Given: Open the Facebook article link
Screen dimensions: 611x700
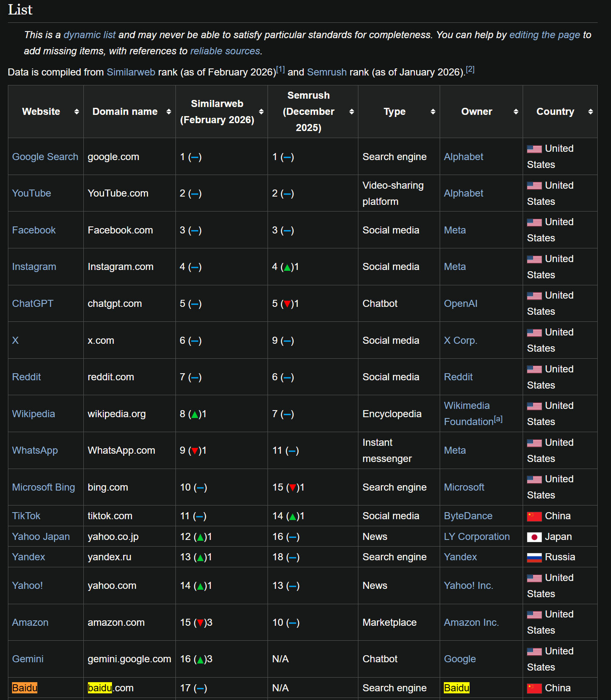Looking at the screenshot, I should [34, 230].
